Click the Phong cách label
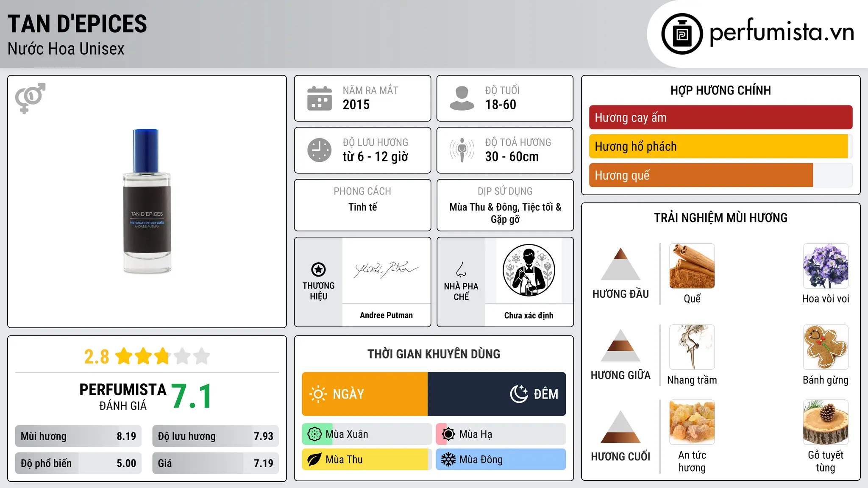This screenshot has width=868, height=488. coord(362,191)
